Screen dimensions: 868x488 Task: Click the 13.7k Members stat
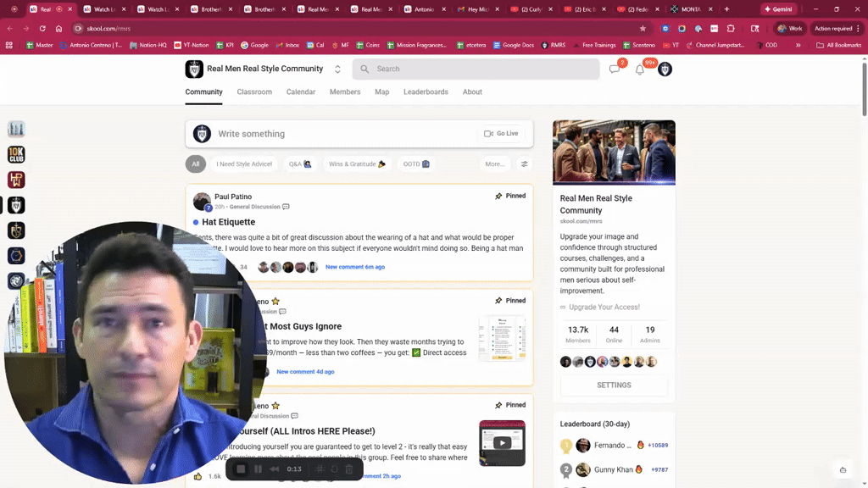click(578, 334)
